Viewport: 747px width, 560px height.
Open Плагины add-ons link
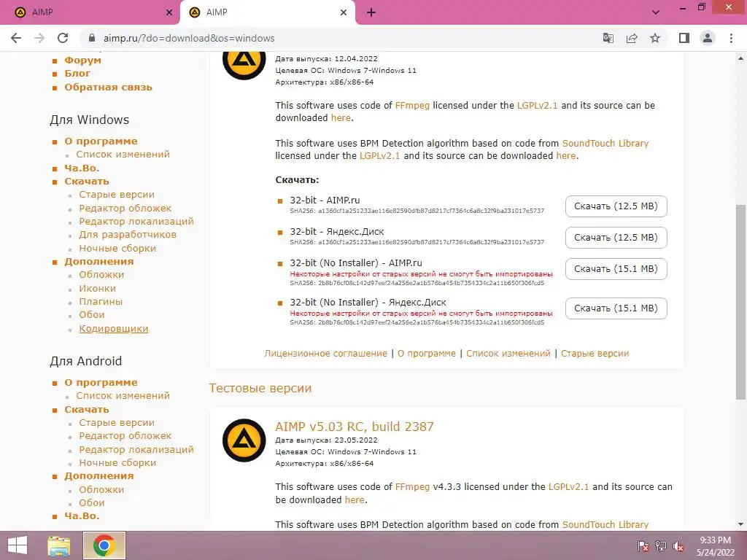pos(101,301)
